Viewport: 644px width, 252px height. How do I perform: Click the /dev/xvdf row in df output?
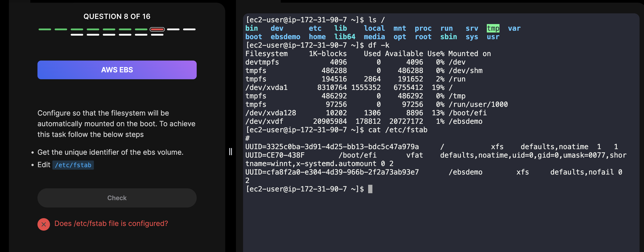click(x=364, y=121)
